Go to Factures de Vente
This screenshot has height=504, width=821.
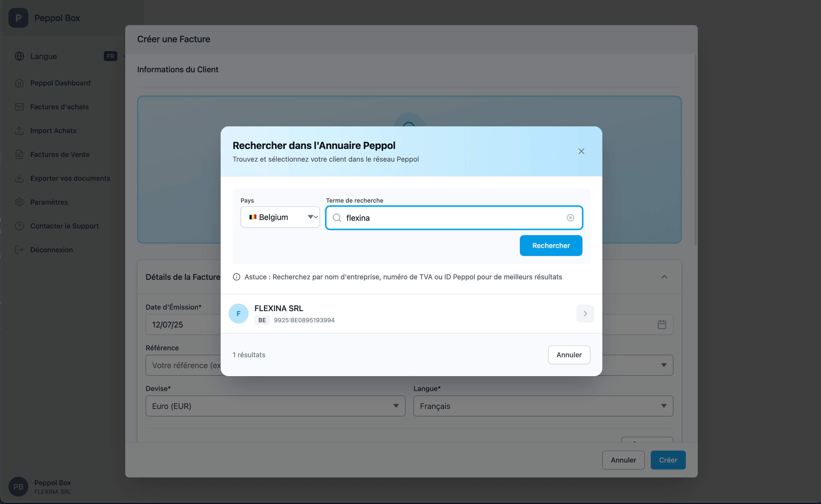(x=60, y=154)
